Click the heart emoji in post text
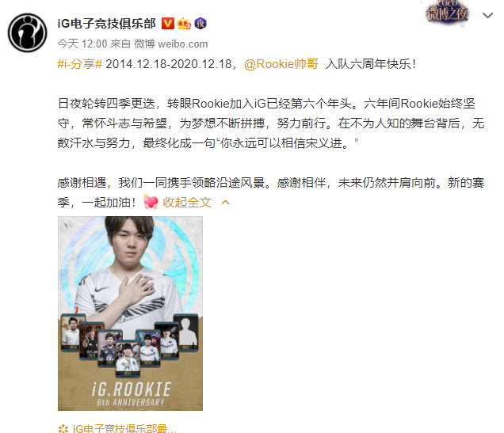504x433 pixels. pyautogui.click(x=151, y=202)
